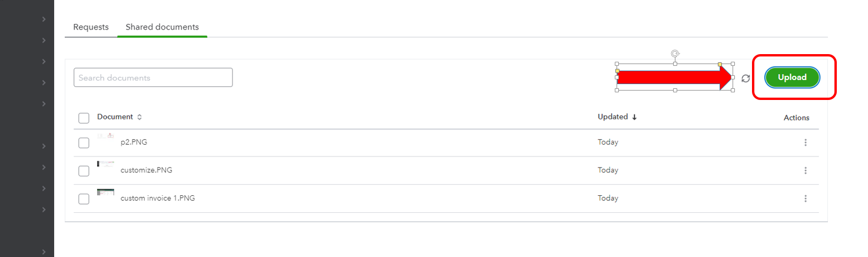The width and height of the screenshot is (868, 257).
Task: Open the custom invoice 1.PNG file name
Action: (x=157, y=198)
